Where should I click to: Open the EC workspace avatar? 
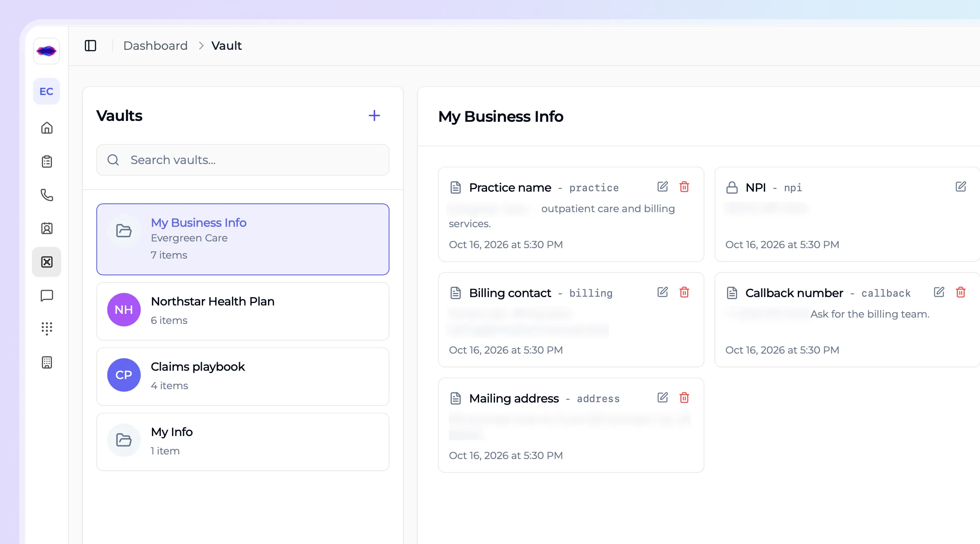pyautogui.click(x=46, y=91)
